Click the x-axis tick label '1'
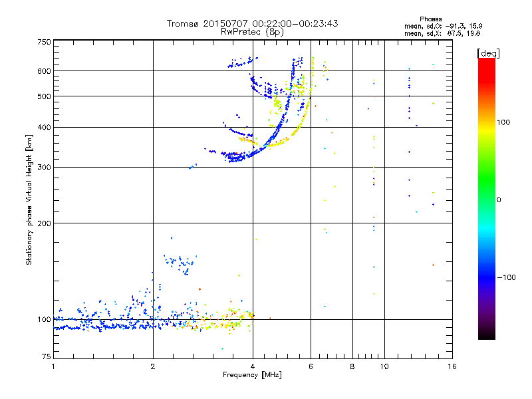The image size is (532, 399). (53, 366)
